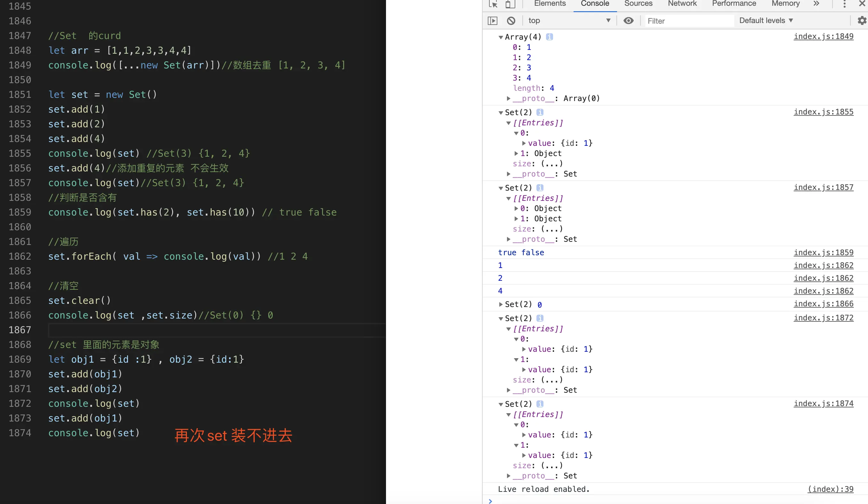Open index.js:1874 source link
This screenshot has height=504, width=868.
tap(823, 404)
